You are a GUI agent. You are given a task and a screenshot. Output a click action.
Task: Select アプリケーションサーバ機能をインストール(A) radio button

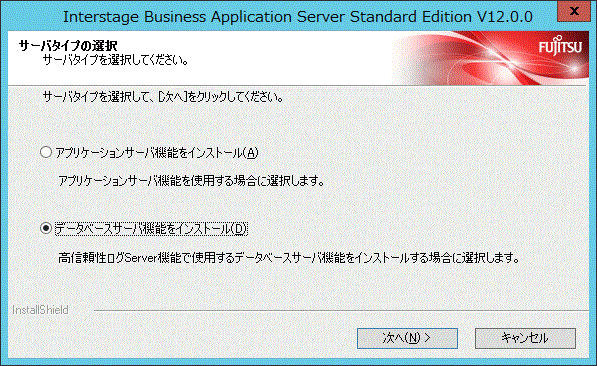(x=46, y=152)
